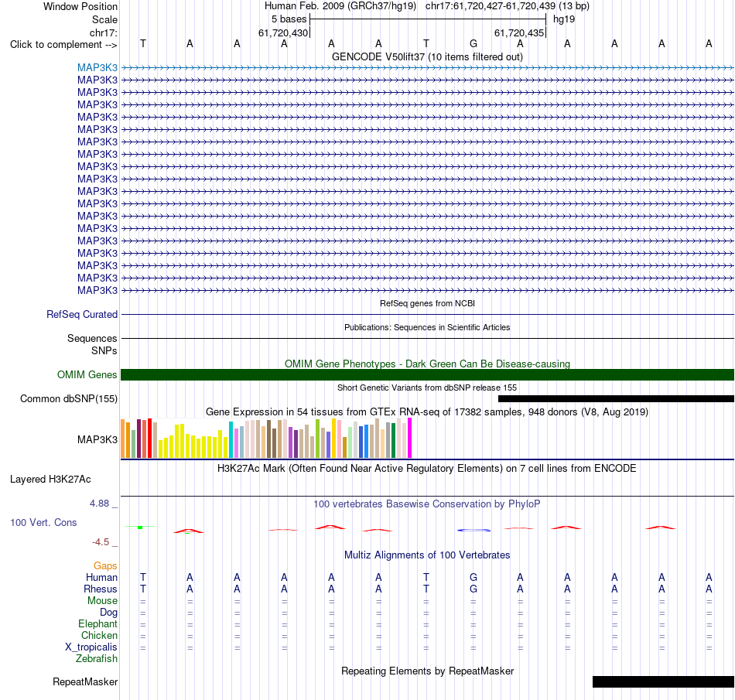Screen dimensions: 735x700
Task: Click the OMIM Gene Phenotypes track title
Action: [x=428, y=364]
